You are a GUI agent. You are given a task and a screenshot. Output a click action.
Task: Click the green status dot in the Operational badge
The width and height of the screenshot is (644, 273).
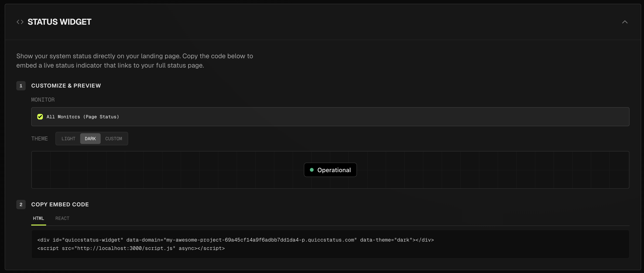312,170
